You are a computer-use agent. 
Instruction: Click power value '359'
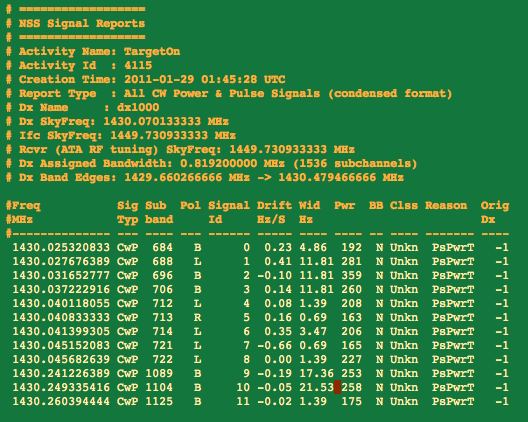coord(352,275)
